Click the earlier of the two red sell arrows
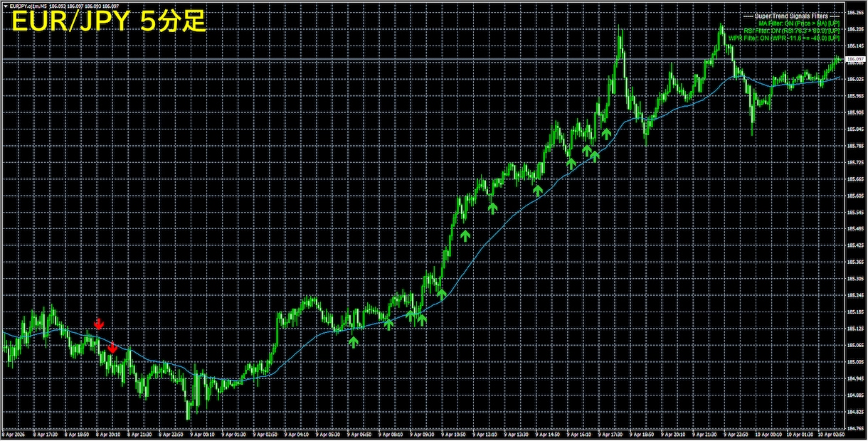Viewport: 868px width, 441px height. tap(99, 324)
